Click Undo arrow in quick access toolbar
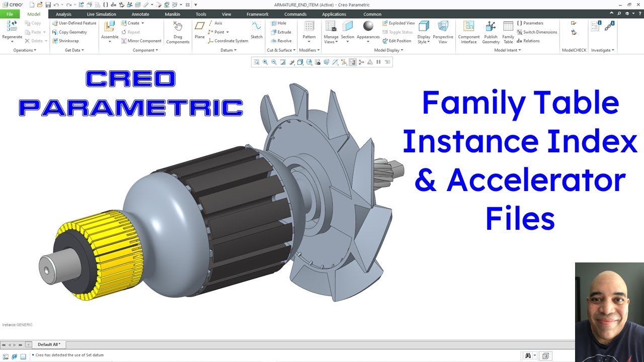 click(x=56, y=5)
